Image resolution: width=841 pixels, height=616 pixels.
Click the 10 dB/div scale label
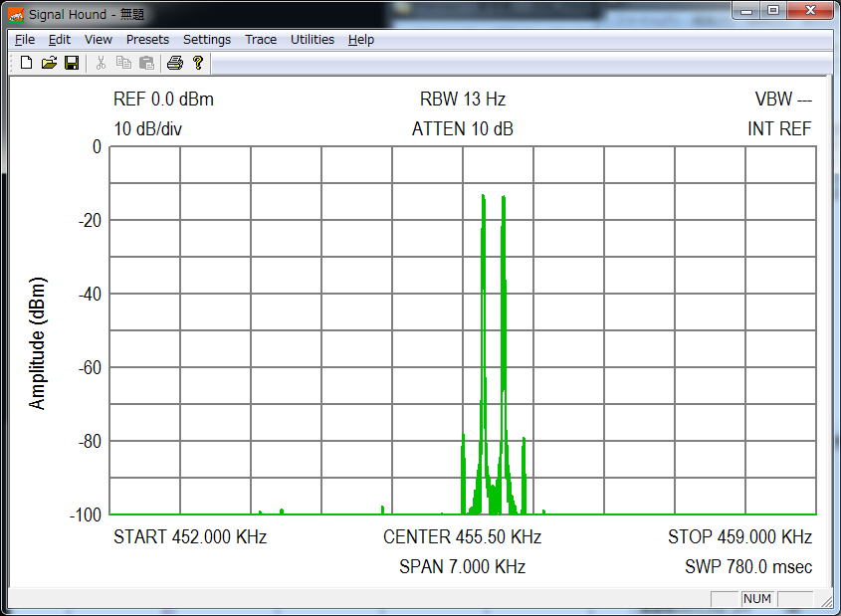[x=147, y=129]
